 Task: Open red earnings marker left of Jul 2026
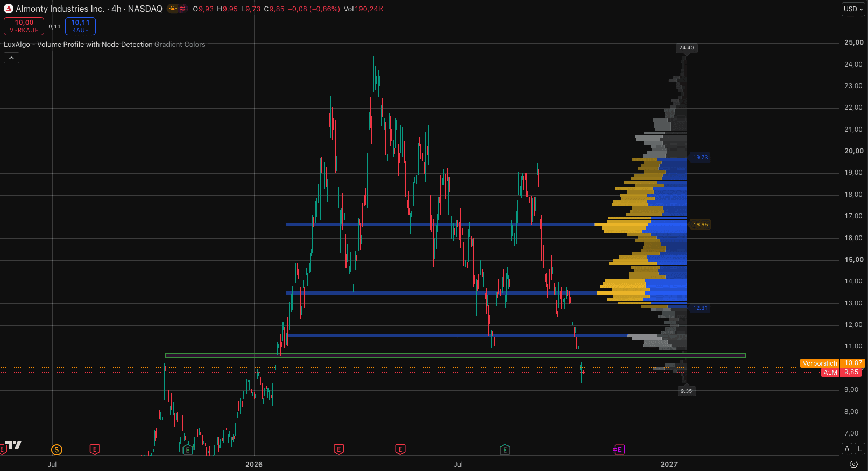(400, 449)
